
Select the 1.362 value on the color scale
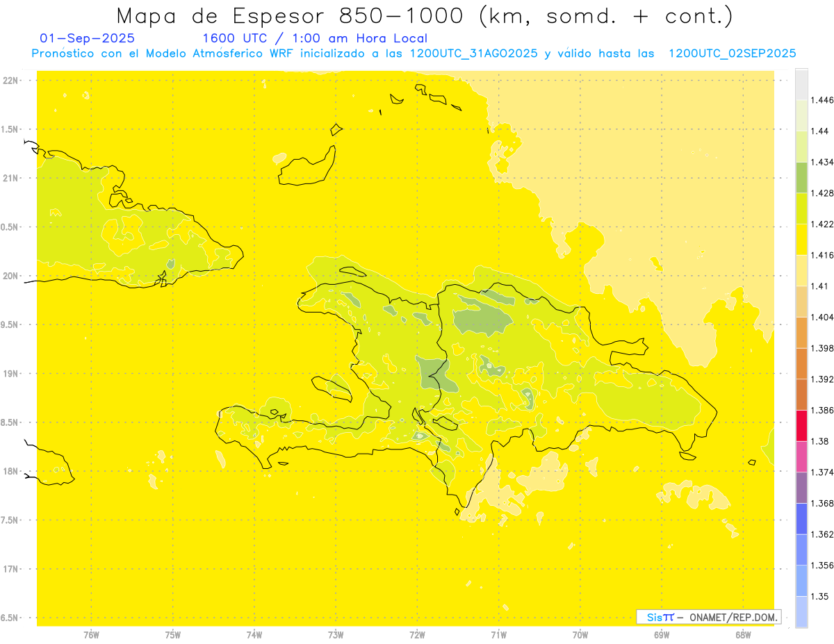pyautogui.click(x=821, y=534)
